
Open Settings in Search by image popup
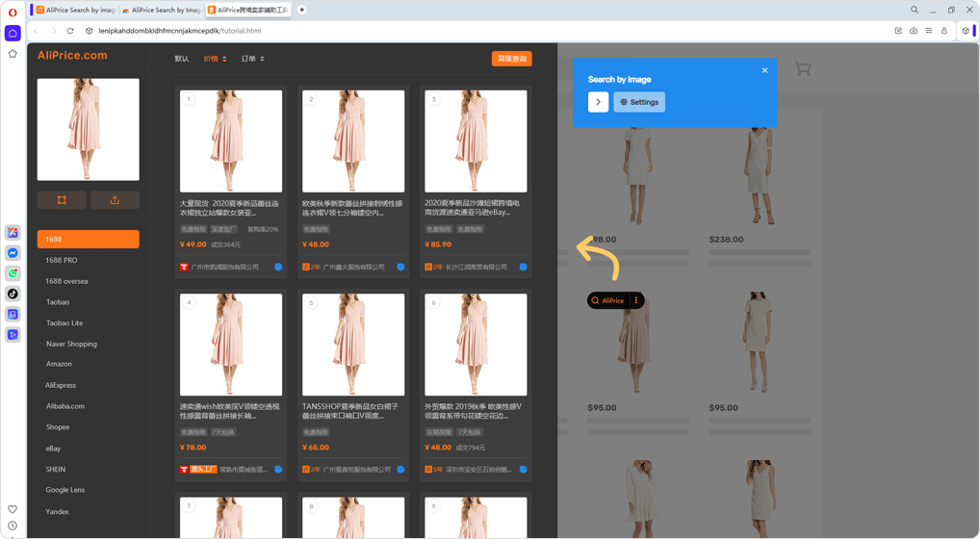click(x=639, y=102)
